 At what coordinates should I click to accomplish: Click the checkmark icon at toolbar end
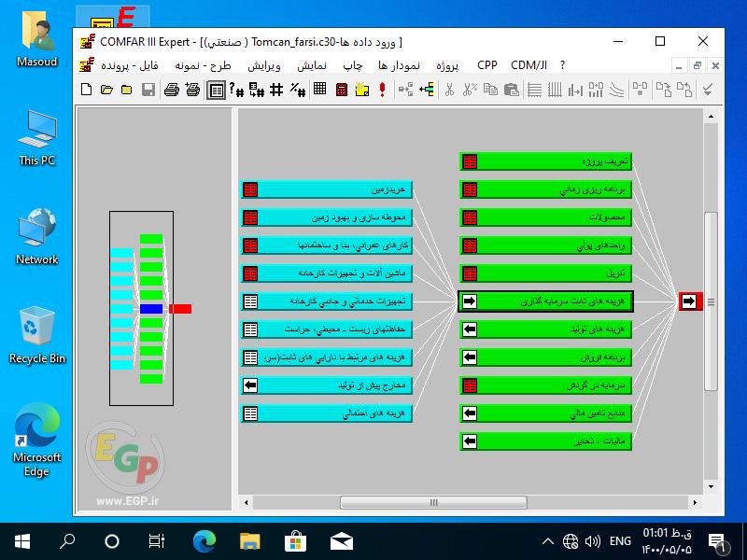[x=708, y=90]
